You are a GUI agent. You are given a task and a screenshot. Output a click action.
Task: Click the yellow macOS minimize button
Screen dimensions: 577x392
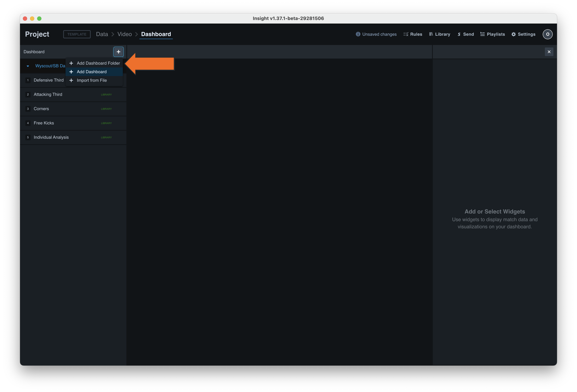(x=32, y=19)
